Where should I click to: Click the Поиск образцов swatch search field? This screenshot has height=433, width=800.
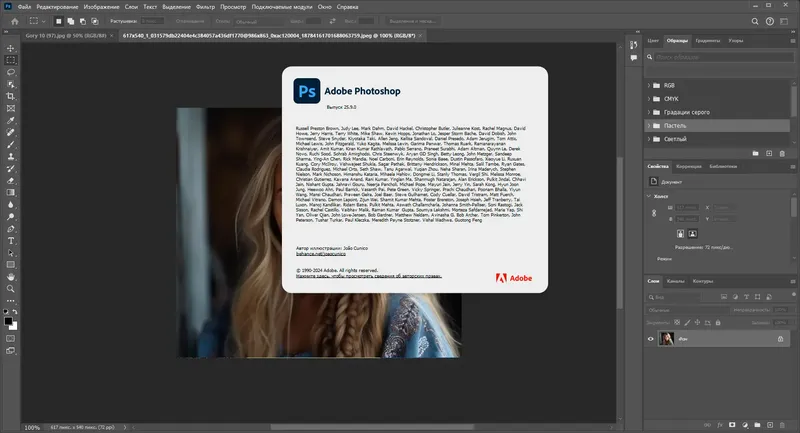[724, 57]
